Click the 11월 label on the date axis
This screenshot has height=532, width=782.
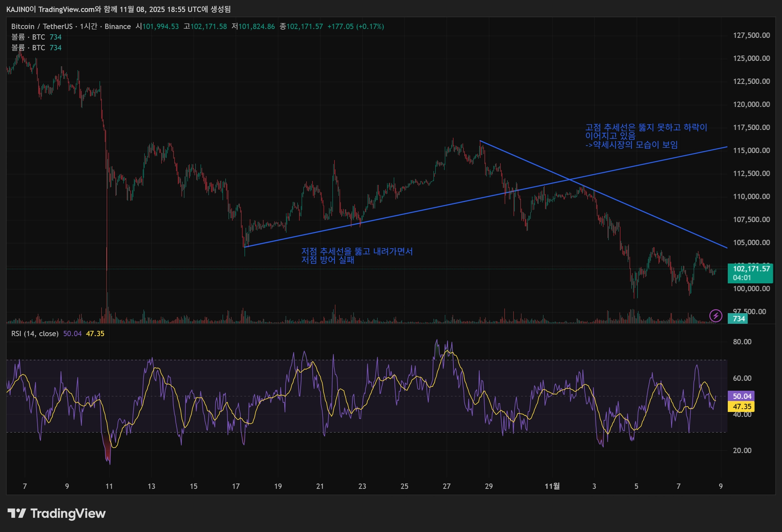point(552,486)
